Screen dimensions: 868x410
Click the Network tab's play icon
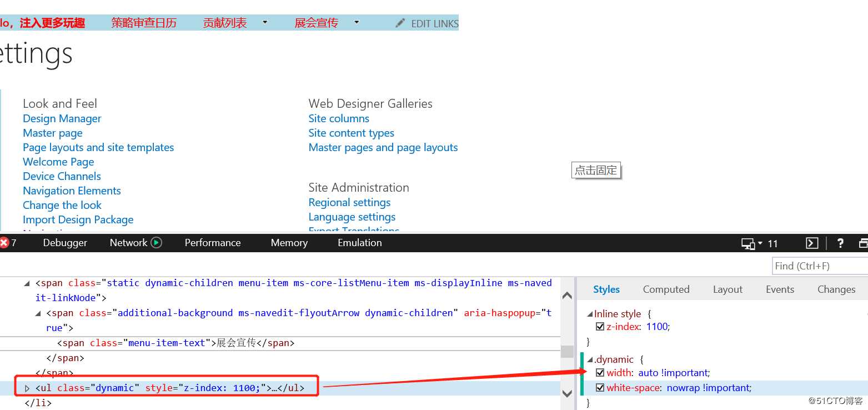click(157, 243)
